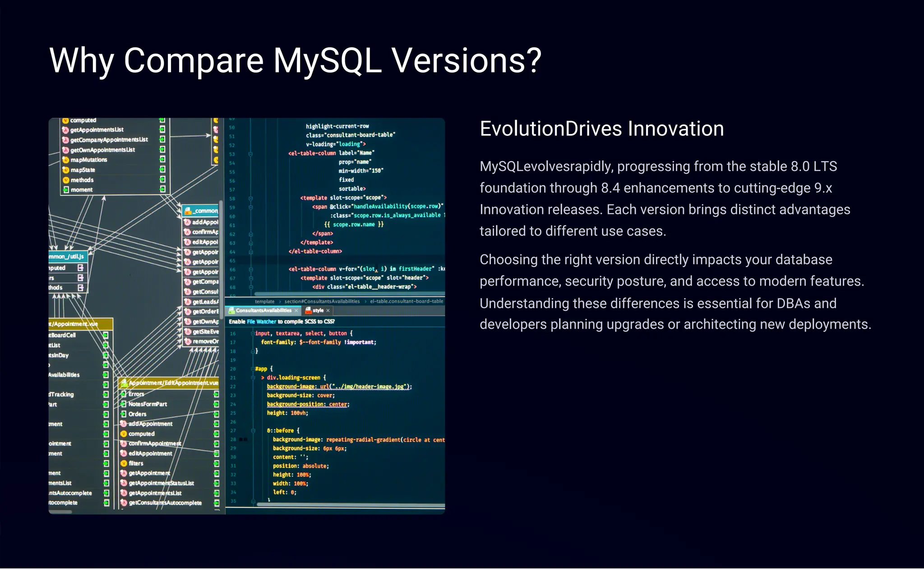Screen dimensions: 924x569
Task: Collapse the fold marker at code line 58
Action: (x=250, y=198)
